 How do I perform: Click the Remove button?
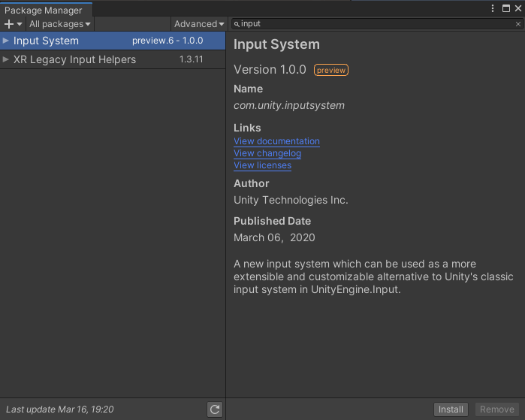[497, 409]
